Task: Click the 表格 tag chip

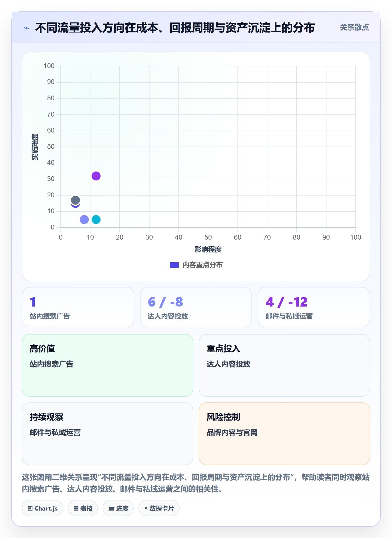Action: point(83,508)
